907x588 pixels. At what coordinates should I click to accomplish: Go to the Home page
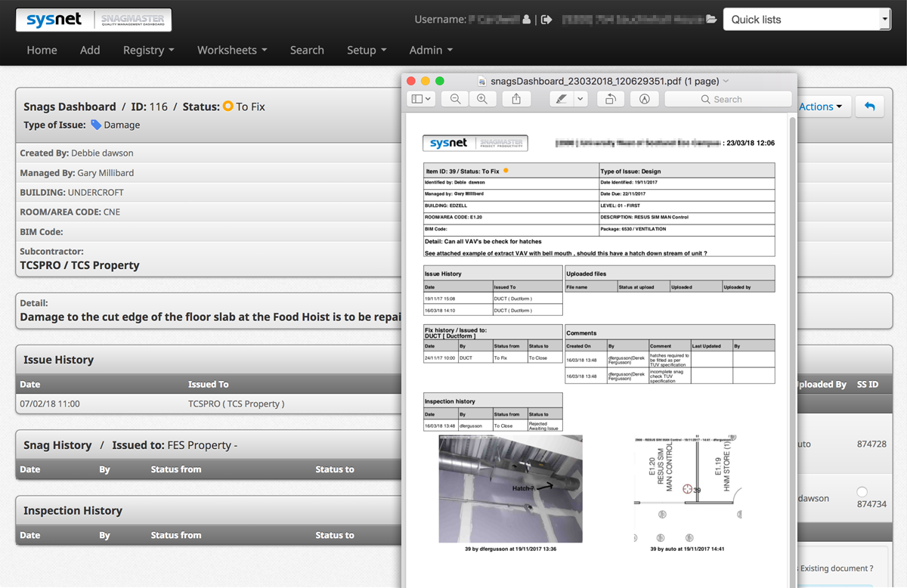[x=42, y=50]
